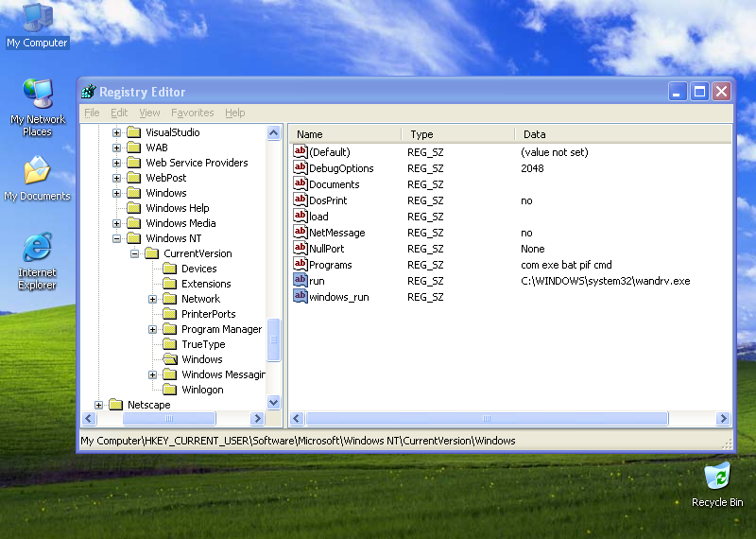Click the WAB folder icon
This screenshot has width=756, height=539.
tap(133, 148)
